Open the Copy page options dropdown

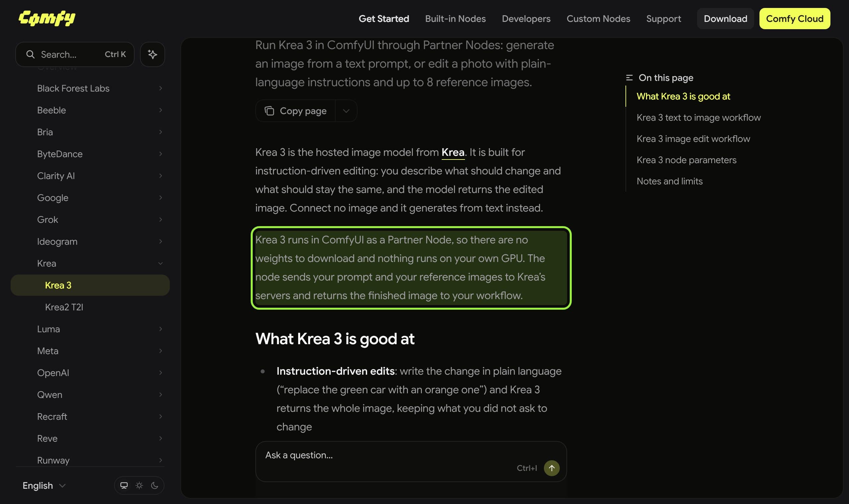tap(346, 111)
